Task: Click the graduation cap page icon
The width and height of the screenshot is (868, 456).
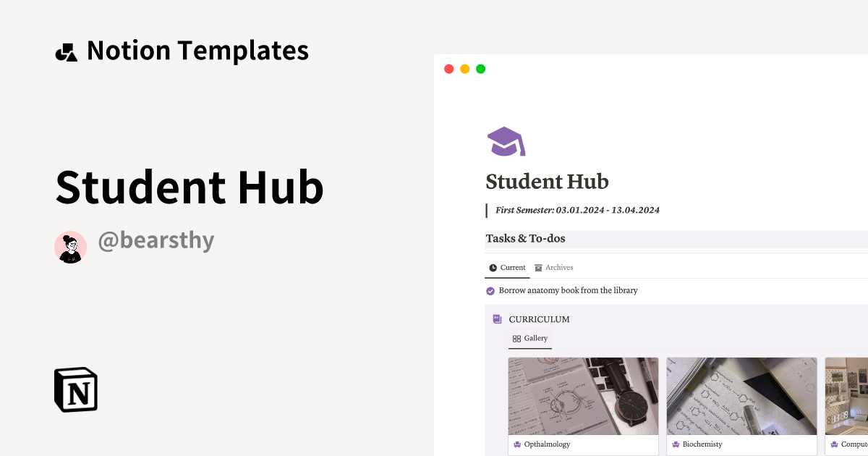Action: pos(505,140)
